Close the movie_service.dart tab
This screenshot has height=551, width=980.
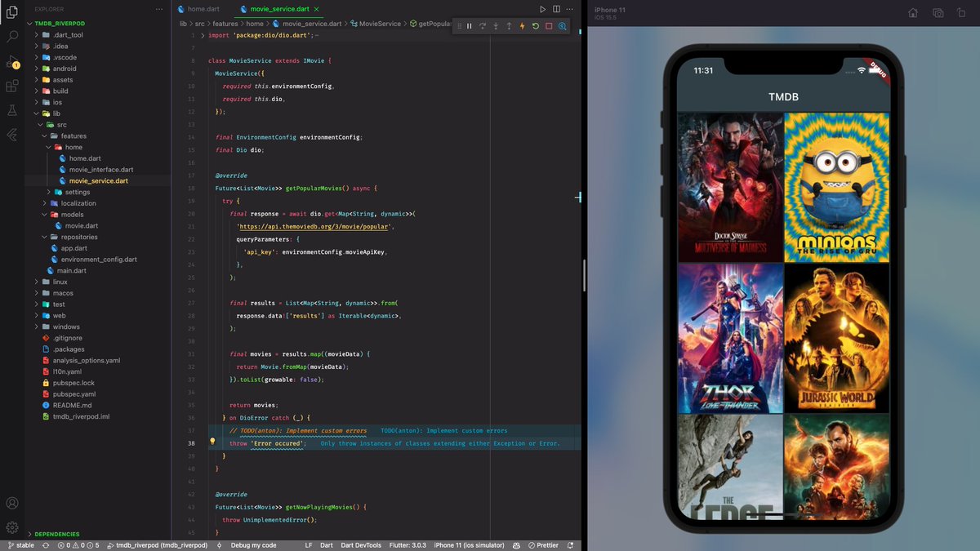(x=316, y=9)
